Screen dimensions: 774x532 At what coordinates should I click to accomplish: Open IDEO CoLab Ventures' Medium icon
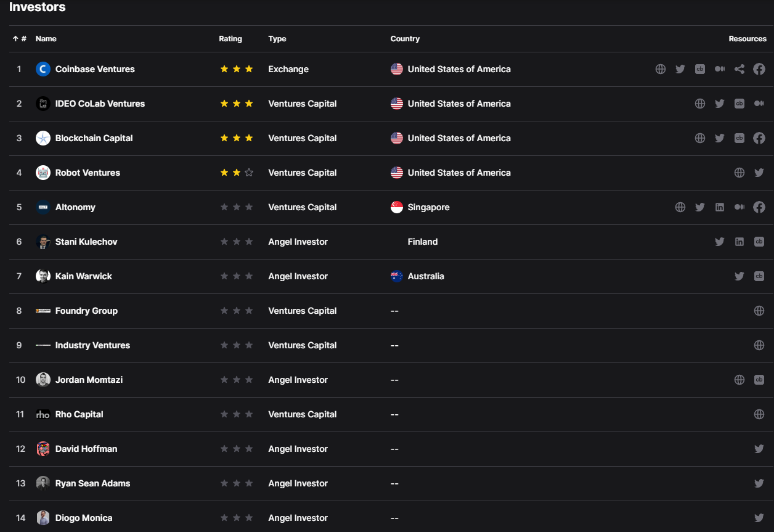[759, 104]
